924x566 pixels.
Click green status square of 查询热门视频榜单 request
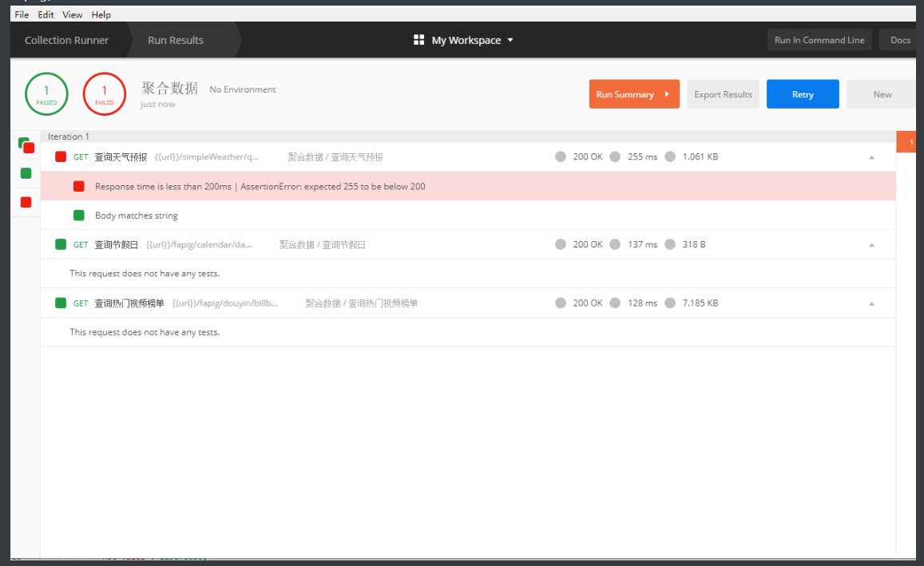(x=61, y=303)
